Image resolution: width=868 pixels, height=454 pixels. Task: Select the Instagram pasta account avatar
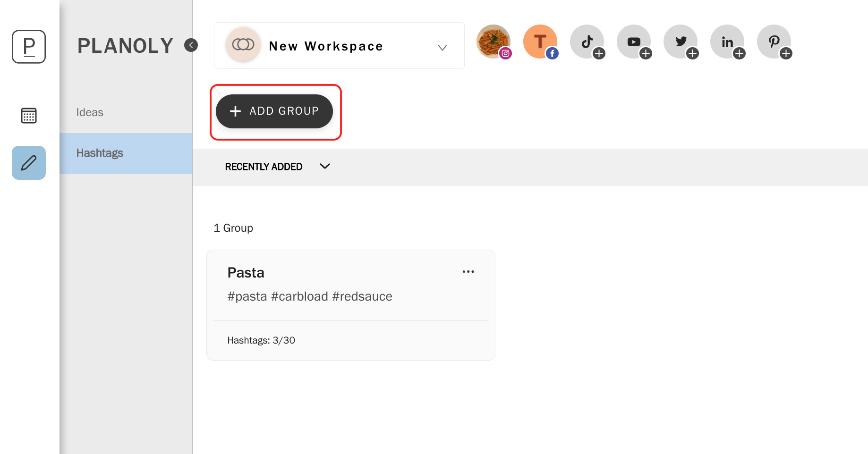(494, 42)
